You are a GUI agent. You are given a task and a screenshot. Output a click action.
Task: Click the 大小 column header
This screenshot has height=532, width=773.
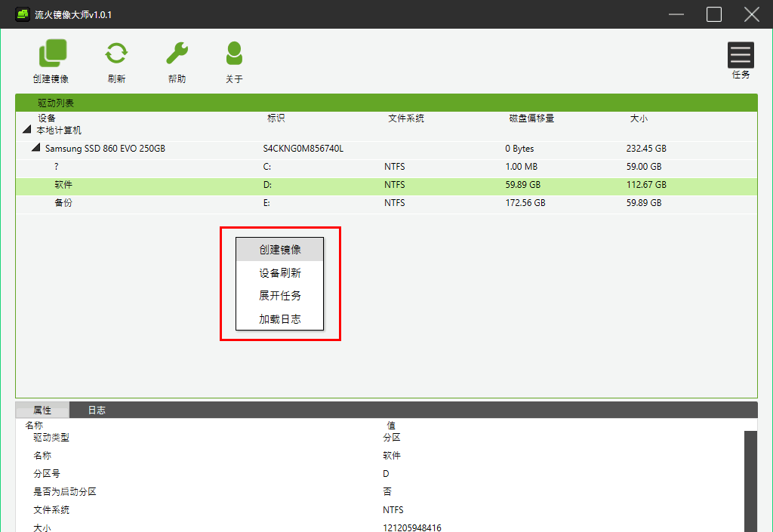coord(639,118)
